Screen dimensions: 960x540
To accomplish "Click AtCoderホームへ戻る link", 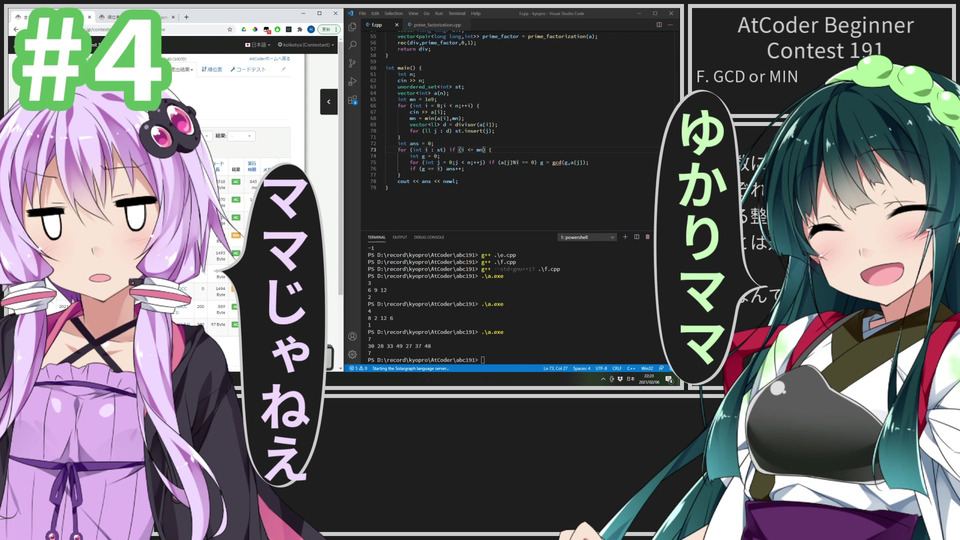I will click(269, 59).
